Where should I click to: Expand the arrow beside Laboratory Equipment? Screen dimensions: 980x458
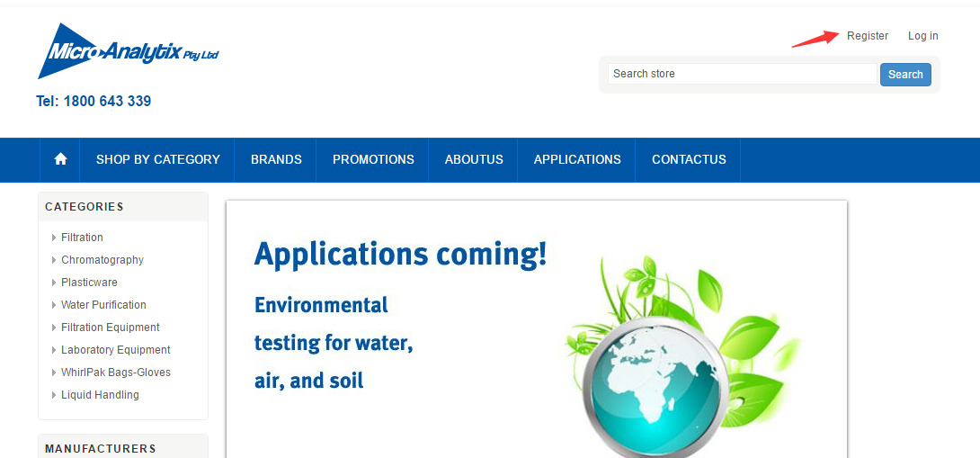coord(54,350)
